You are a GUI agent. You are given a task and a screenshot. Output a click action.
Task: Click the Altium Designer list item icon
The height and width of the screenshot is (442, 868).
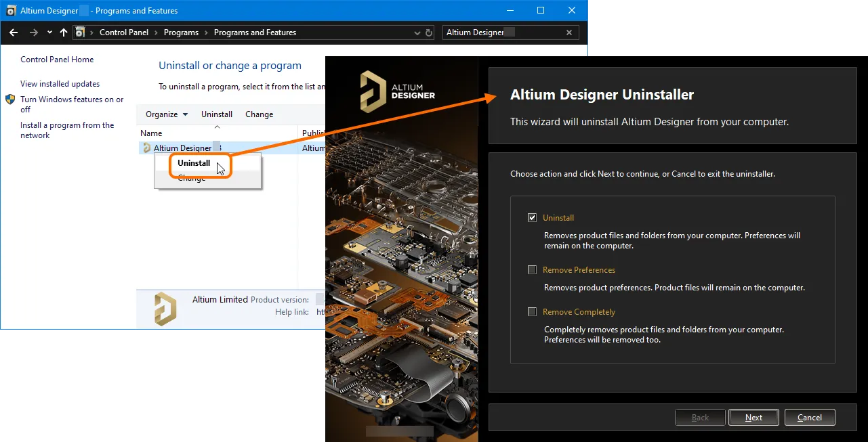pos(147,148)
